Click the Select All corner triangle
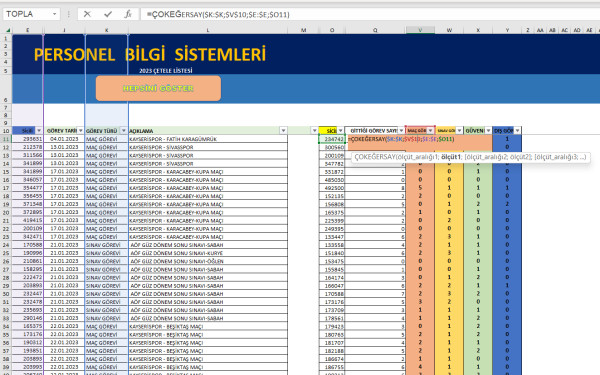This screenshot has height=375, width=600. click(x=7, y=30)
